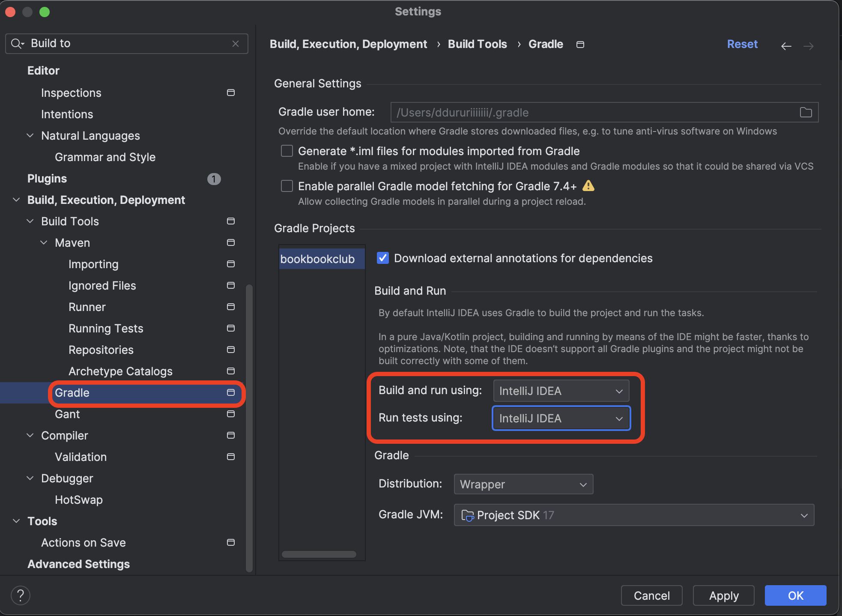The width and height of the screenshot is (842, 616).
Task: Browse for Gradle user home folder icon
Action: point(806,112)
